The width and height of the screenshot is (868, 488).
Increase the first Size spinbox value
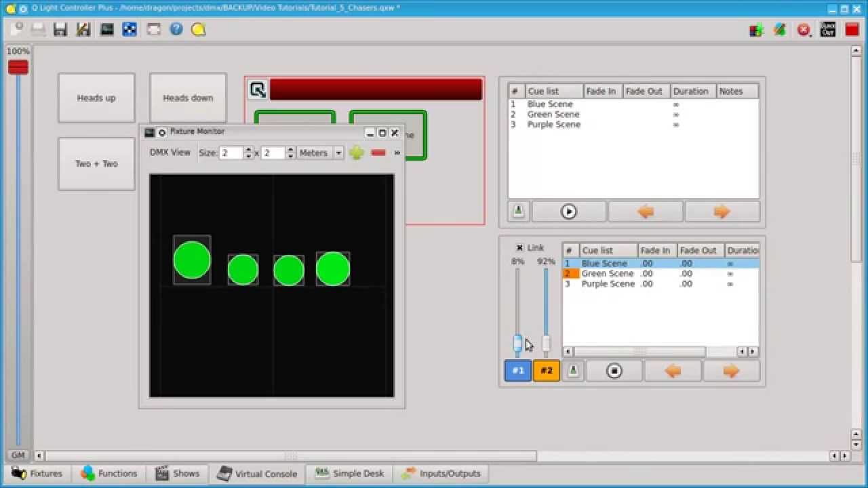tap(248, 149)
